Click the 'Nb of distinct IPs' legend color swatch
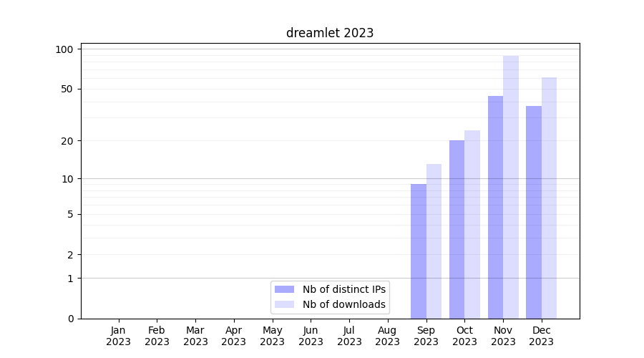 pyautogui.click(x=284, y=289)
